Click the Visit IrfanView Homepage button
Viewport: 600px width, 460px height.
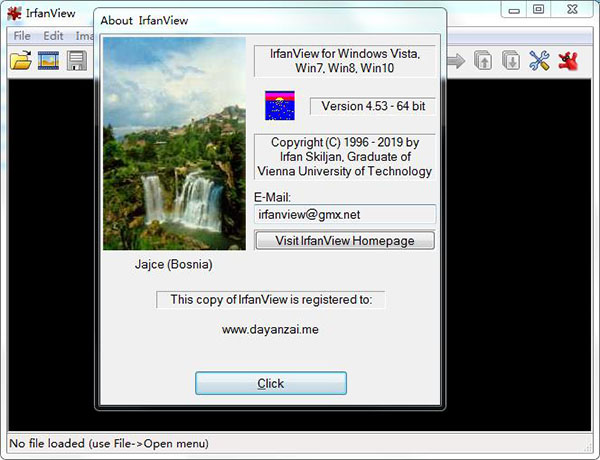tap(345, 240)
